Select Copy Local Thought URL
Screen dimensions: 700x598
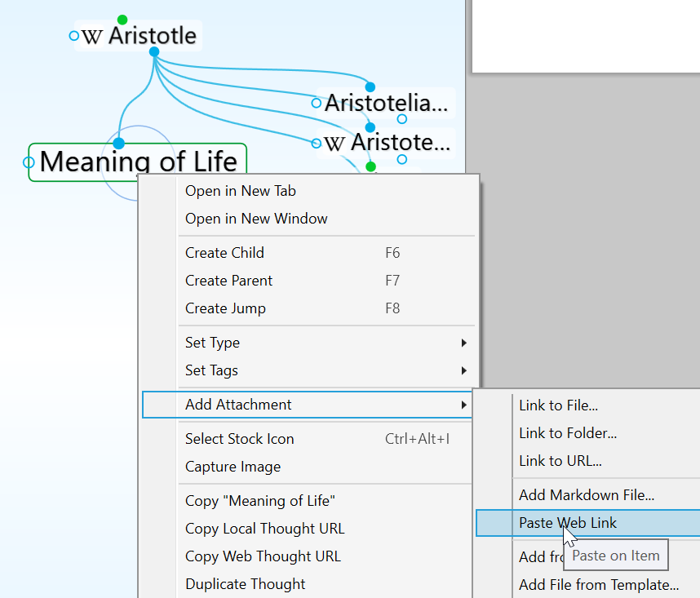264,529
